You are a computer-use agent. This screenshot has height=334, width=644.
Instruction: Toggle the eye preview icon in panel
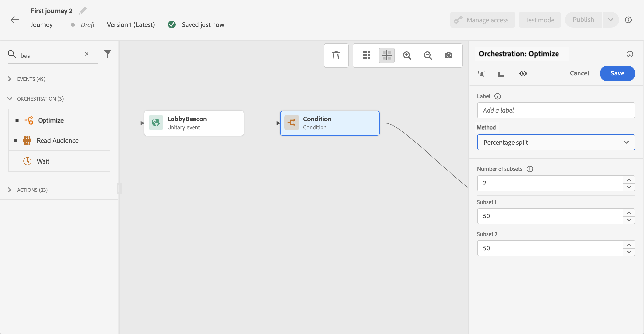pos(523,73)
